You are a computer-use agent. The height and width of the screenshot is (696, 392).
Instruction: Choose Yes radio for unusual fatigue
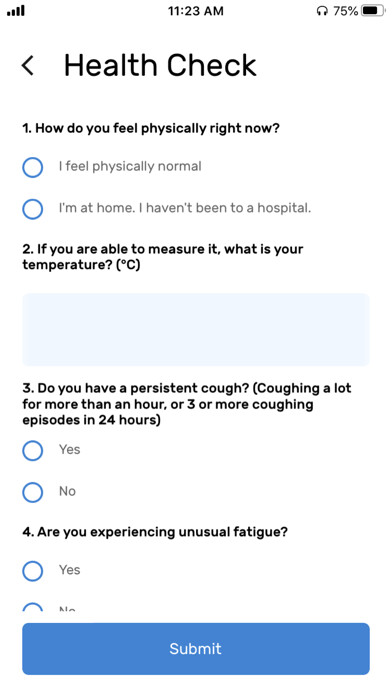tap(32, 571)
